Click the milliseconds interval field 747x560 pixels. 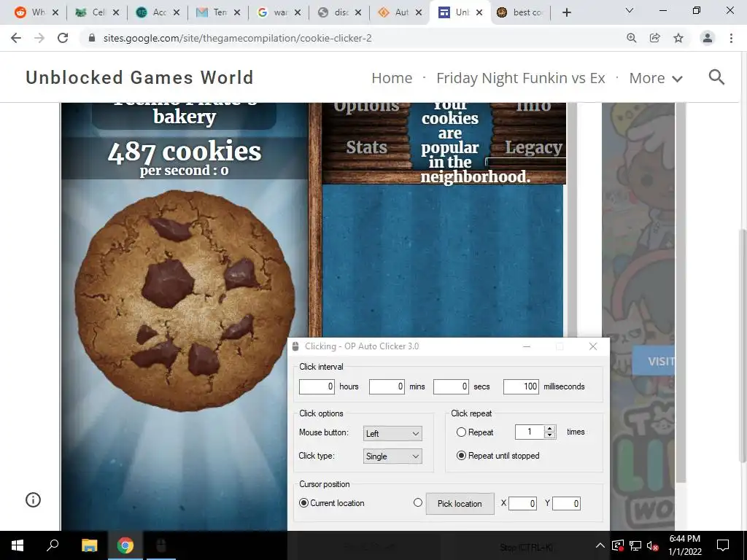[521, 386]
